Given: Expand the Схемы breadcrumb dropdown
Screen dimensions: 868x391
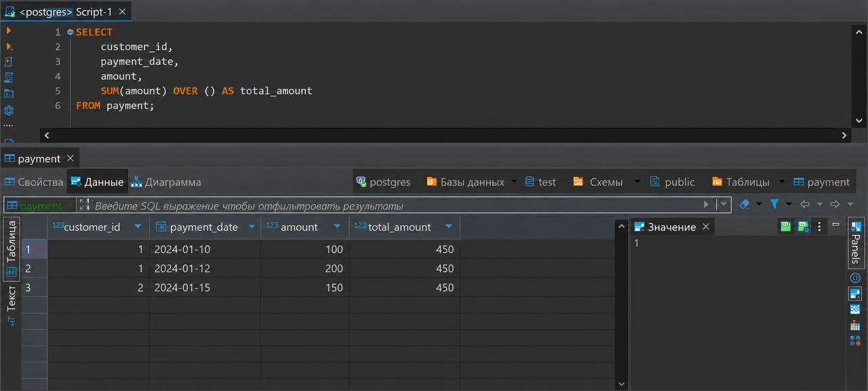Looking at the screenshot, I should (637, 181).
